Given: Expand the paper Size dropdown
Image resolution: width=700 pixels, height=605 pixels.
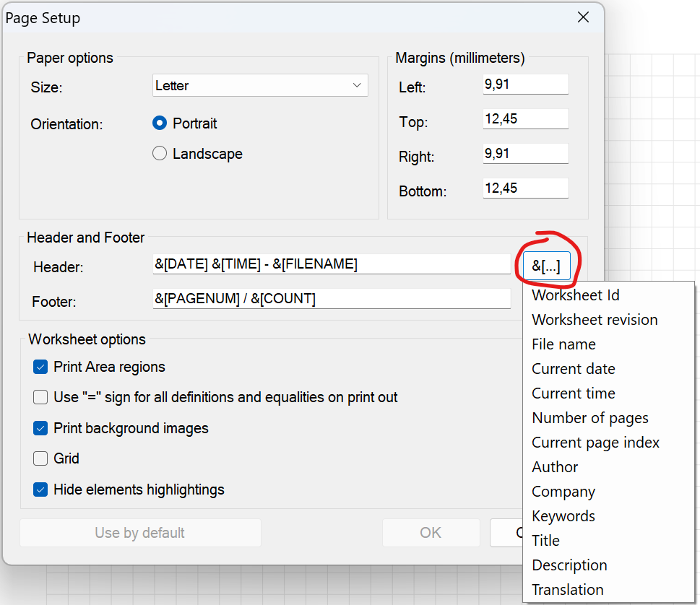Looking at the screenshot, I should tap(260, 85).
